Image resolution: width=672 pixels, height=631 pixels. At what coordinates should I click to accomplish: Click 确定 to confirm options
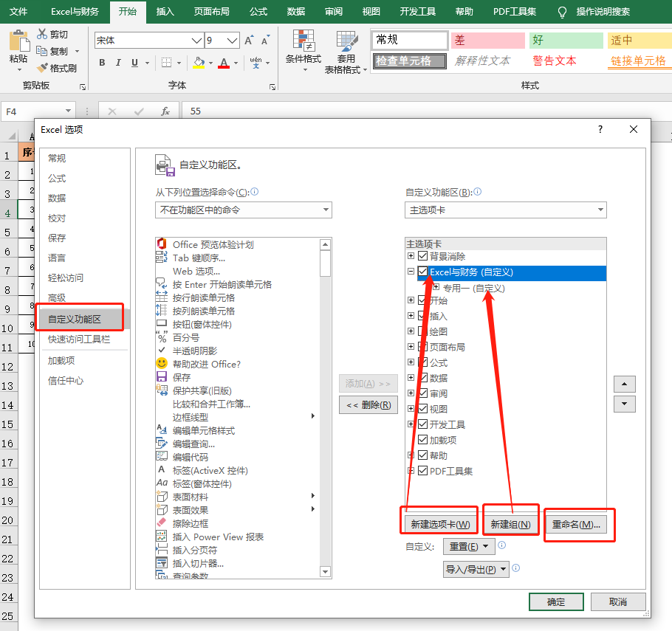[x=556, y=602]
